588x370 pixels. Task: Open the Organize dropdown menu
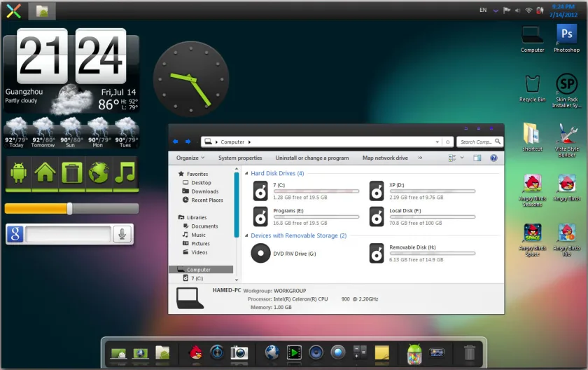190,158
